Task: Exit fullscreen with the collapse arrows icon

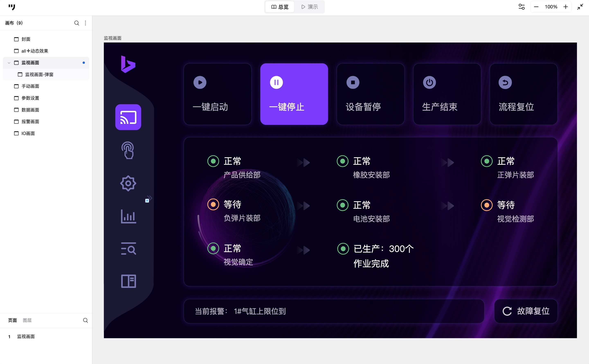Action: coord(580,7)
